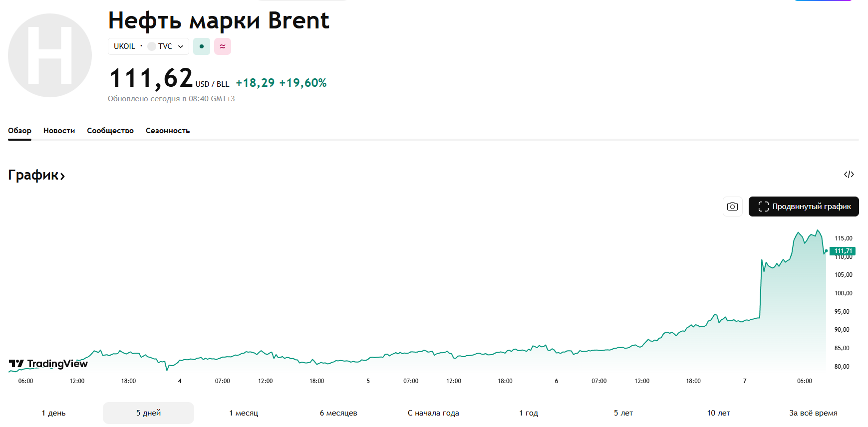The height and width of the screenshot is (427, 868).
Task: Click the large round symbol logo
Action: (50, 55)
